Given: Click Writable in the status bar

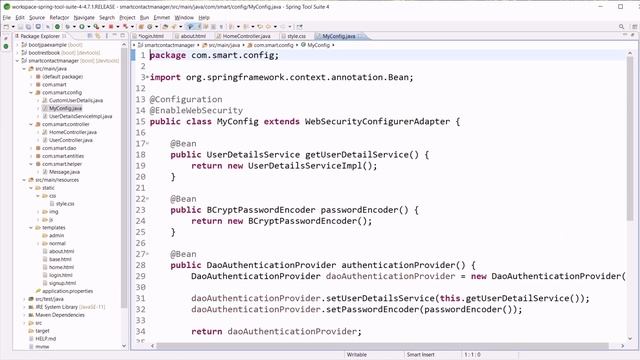Looking at the screenshot, I should coord(357,355).
